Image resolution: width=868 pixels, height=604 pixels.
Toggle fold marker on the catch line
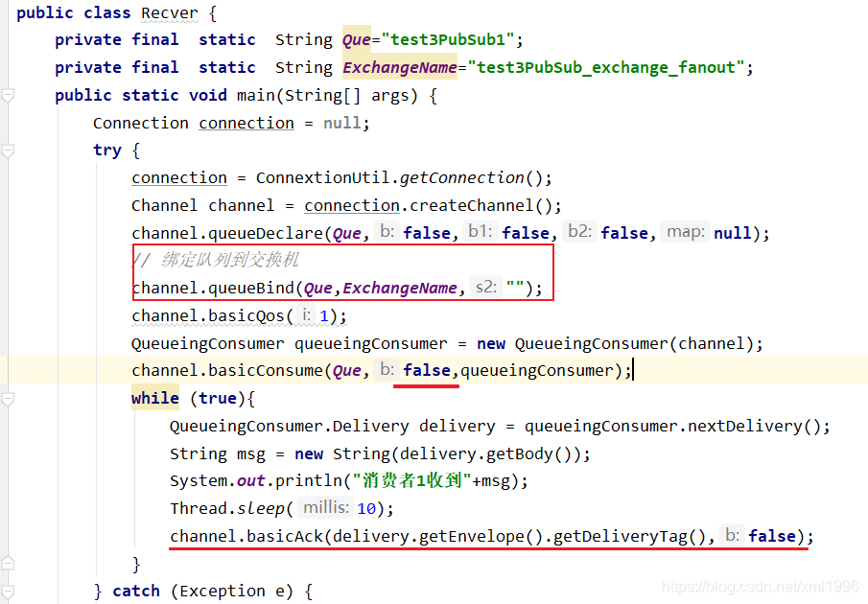[8, 592]
